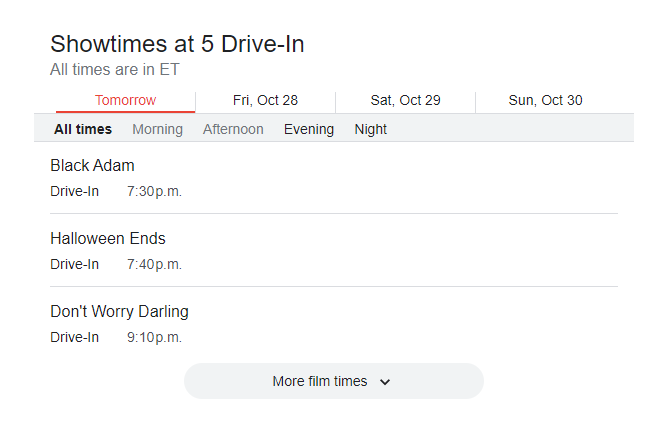Click the Drive-In label under Black Adam
662x421 pixels.
pos(75,191)
